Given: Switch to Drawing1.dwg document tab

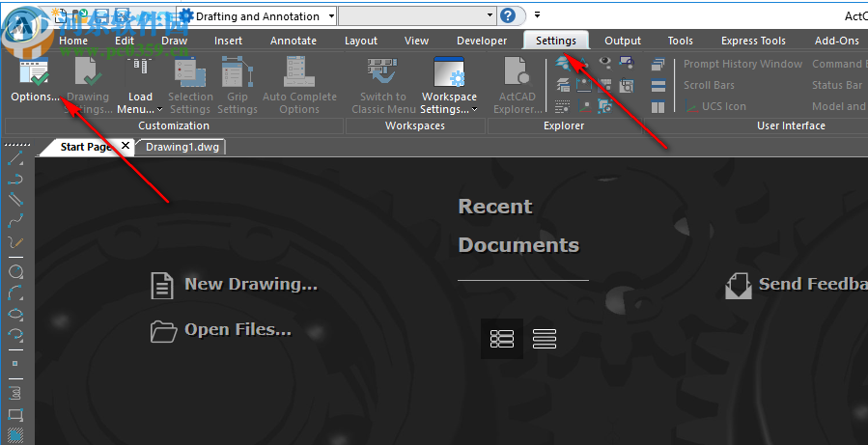Looking at the screenshot, I should [182, 147].
